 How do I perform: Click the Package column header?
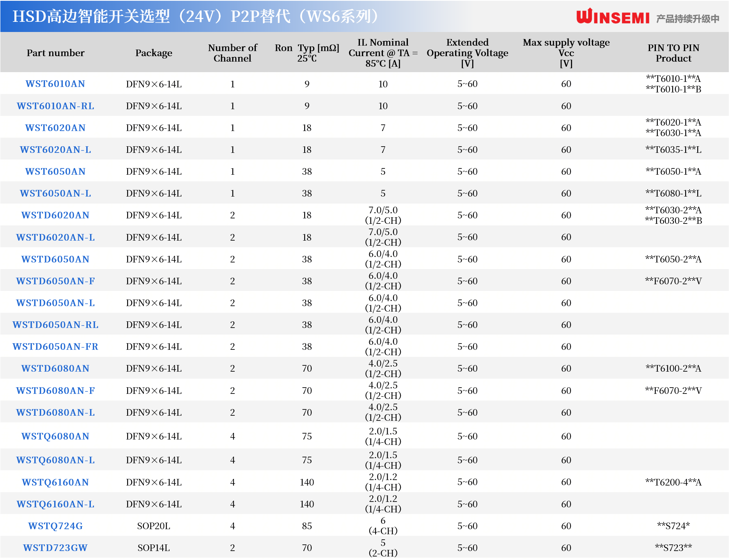[154, 53]
